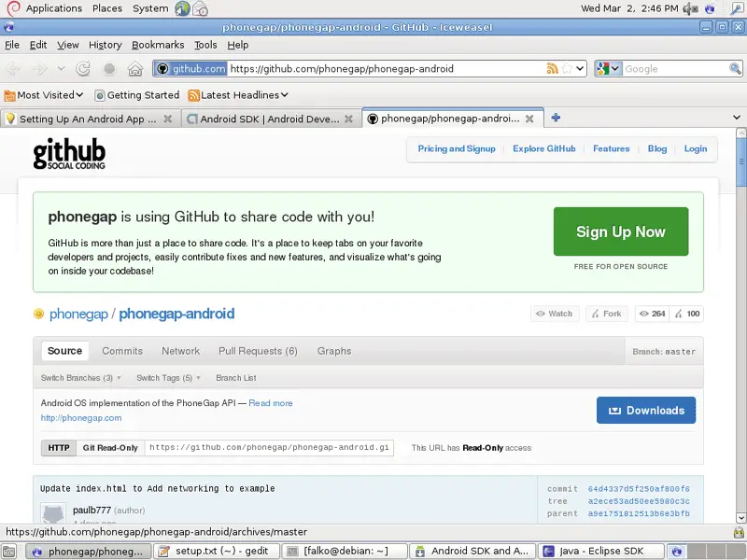Open the File menu
The height and width of the screenshot is (560, 747).
pos(12,45)
